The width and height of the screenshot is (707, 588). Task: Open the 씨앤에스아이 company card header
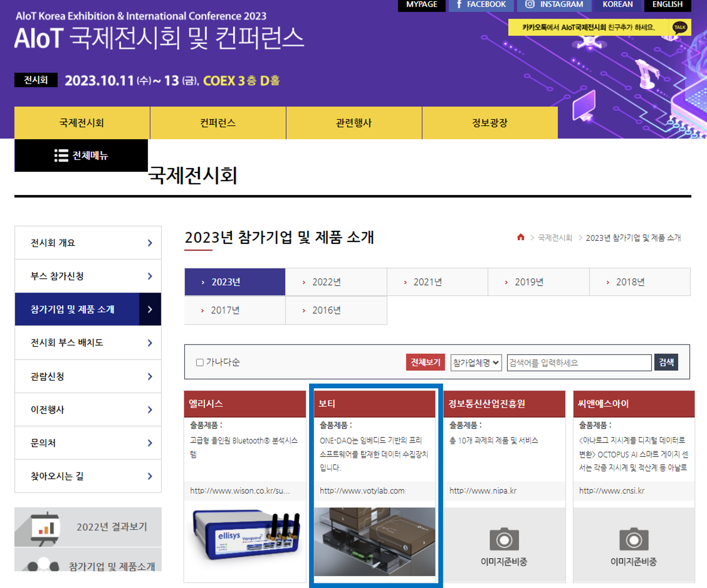coord(634,404)
